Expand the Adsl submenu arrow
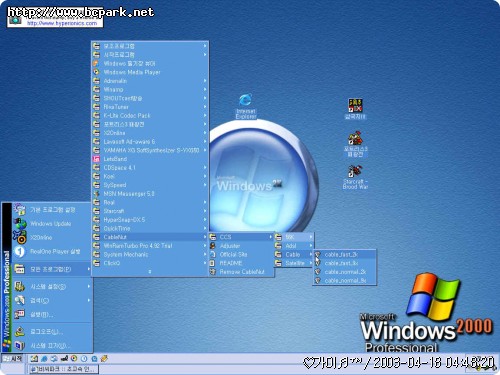 (311, 246)
